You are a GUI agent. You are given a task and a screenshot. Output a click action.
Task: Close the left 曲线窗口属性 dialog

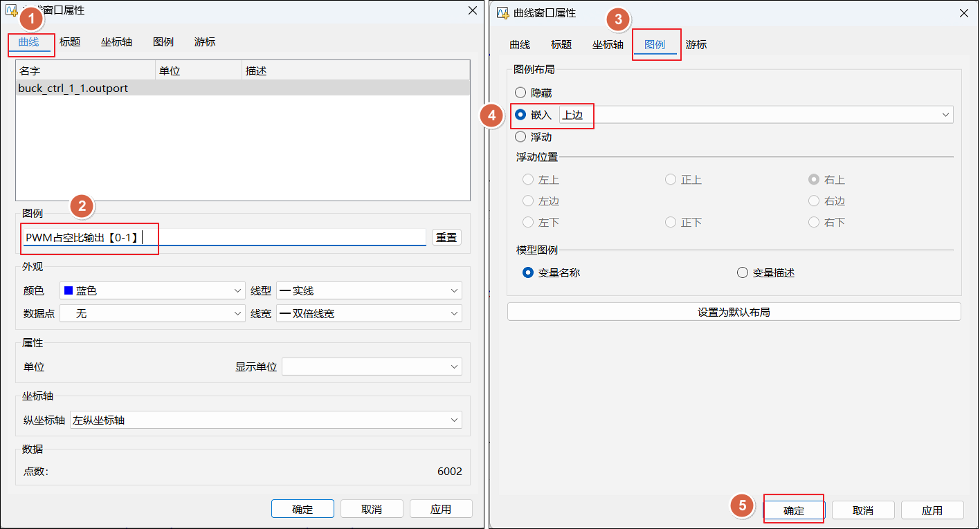[x=472, y=10]
